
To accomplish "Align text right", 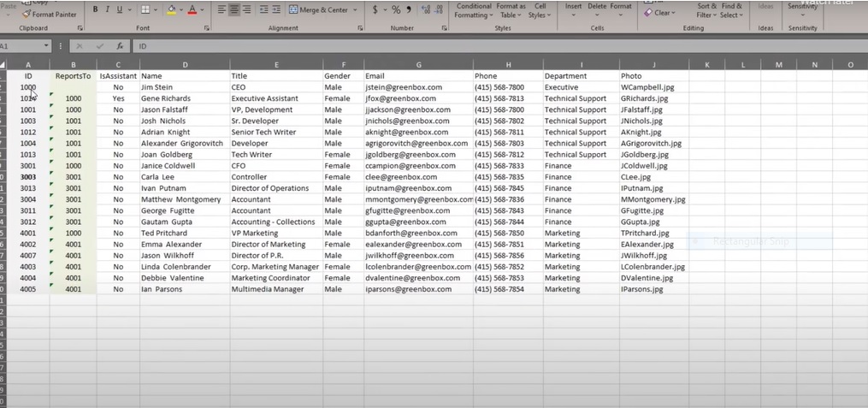I will point(246,9).
